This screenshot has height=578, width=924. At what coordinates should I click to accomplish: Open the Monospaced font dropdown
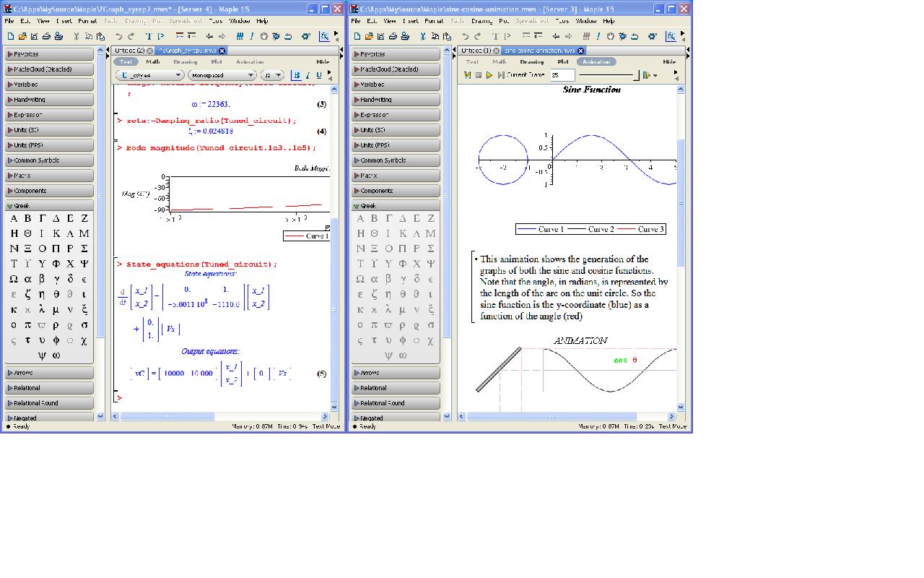(222, 75)
